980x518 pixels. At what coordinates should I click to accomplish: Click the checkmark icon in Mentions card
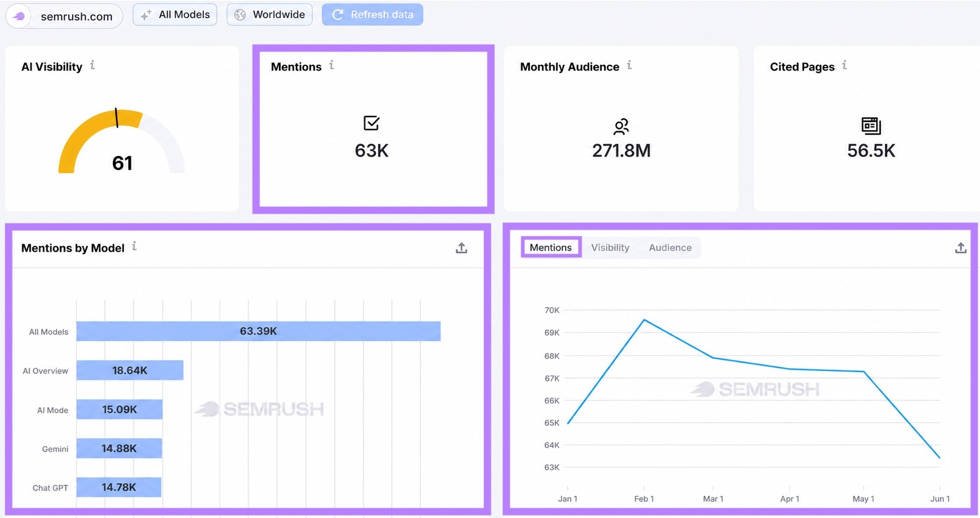tap(371, 123)
